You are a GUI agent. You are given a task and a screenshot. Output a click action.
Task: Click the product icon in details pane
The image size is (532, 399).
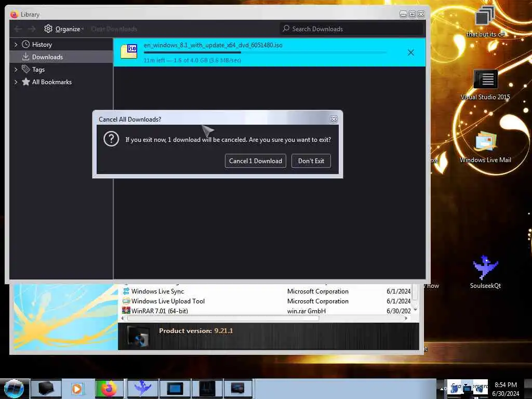[x=138, y=336]
